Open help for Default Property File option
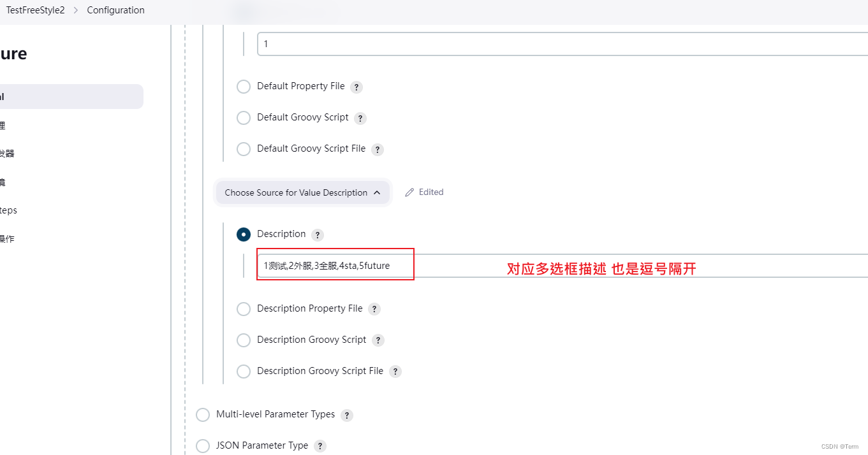 tap(357, 87)
